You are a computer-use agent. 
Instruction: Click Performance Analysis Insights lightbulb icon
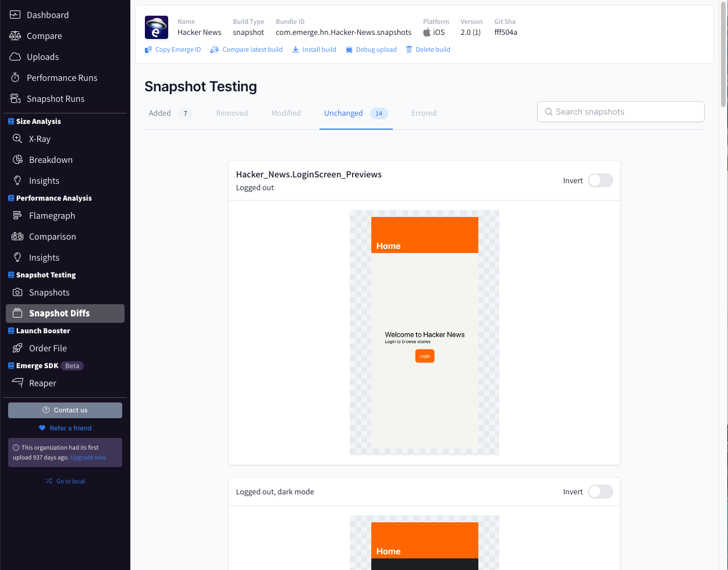[17, 257]
